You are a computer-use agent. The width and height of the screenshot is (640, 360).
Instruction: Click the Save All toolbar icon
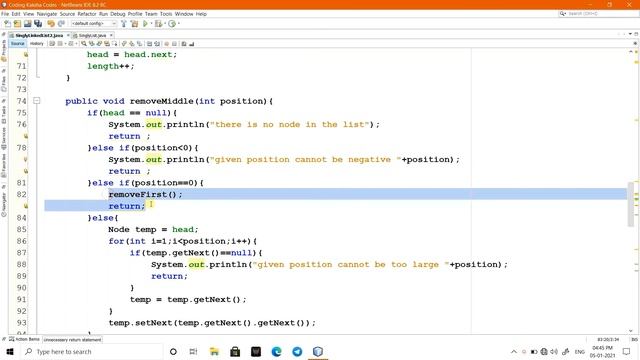(x=38, y=24)
